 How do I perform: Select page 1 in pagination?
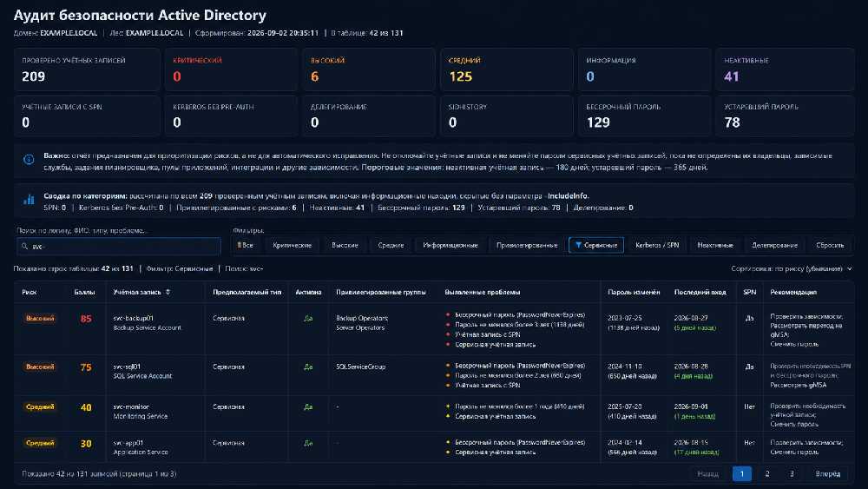(x=742, y=473)
